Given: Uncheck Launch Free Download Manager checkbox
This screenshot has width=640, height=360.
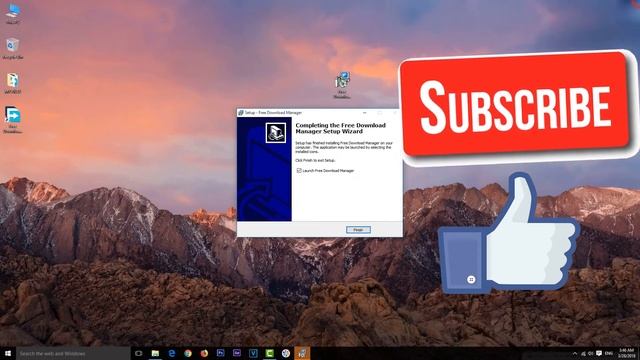Looking at the screenshot, I should tap(299, 171).
